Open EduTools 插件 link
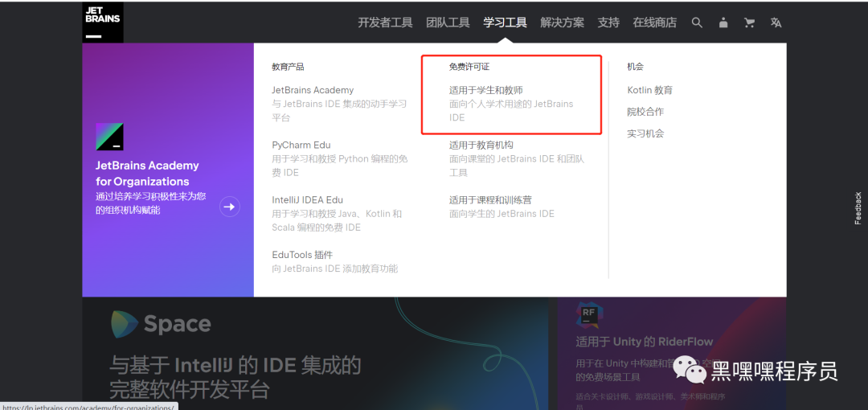This screenshot has height=410, width=868. click(302, 255)
